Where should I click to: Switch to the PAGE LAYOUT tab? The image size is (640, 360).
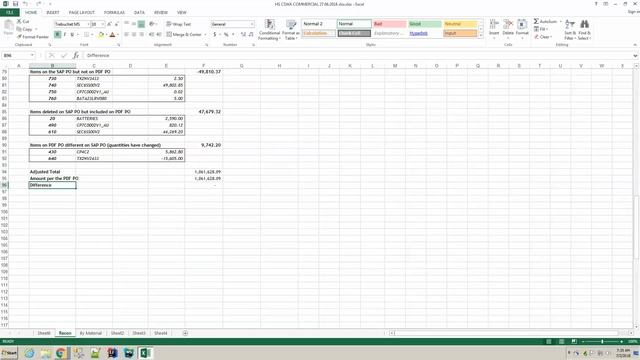tap(82, 13)
